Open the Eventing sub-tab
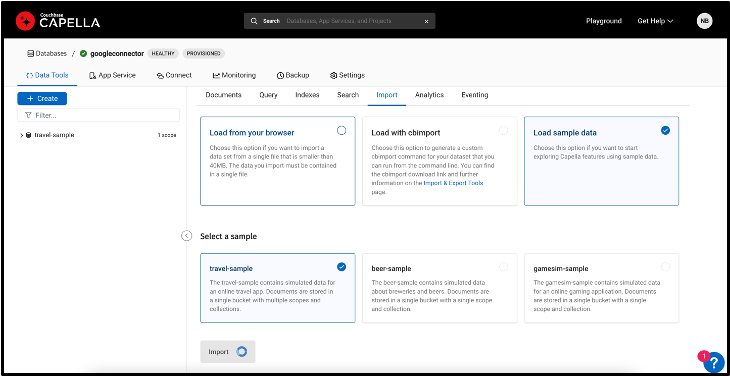This screenshot has height=376, width=730. [475, 95]
